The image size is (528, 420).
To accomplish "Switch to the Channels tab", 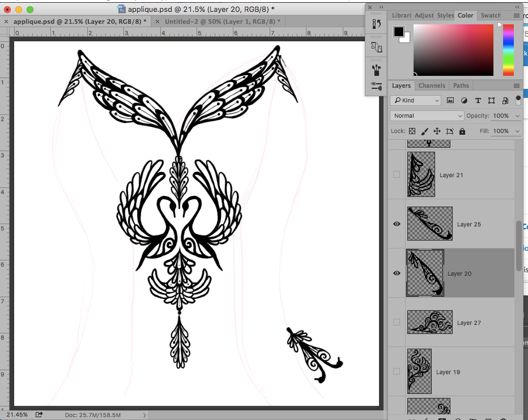I will [432, 85].
